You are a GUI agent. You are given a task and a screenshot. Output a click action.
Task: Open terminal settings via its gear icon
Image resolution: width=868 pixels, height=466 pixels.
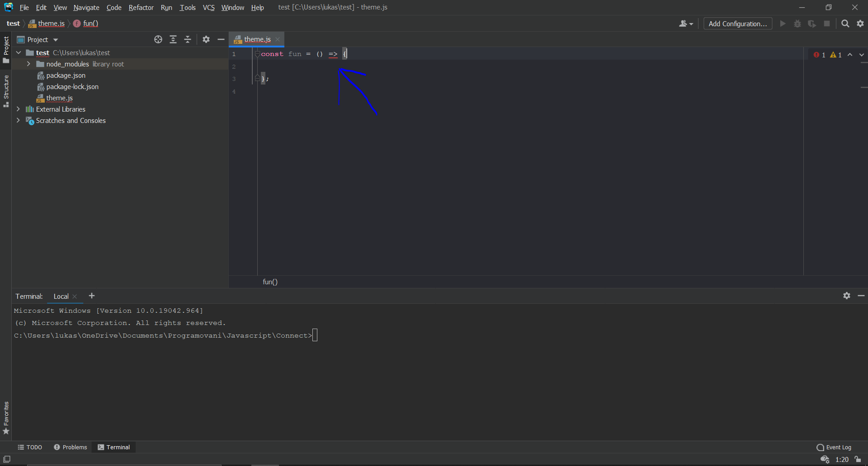pos(847,296)
